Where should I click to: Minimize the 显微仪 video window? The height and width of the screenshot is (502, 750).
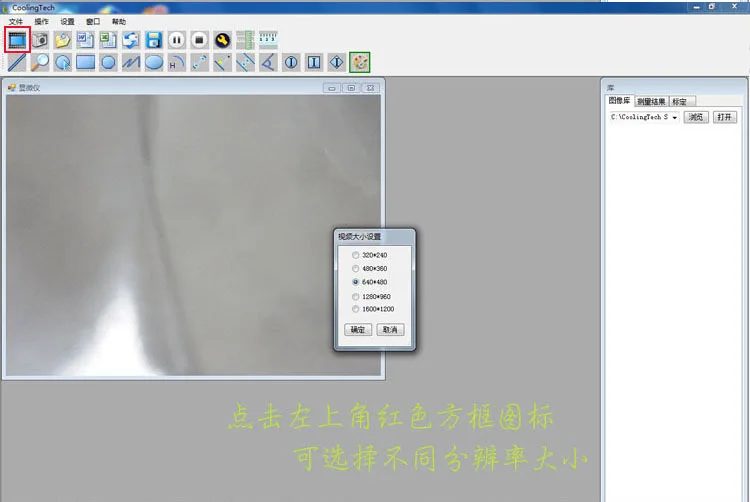pyautogui.click(x=331, y=87)
